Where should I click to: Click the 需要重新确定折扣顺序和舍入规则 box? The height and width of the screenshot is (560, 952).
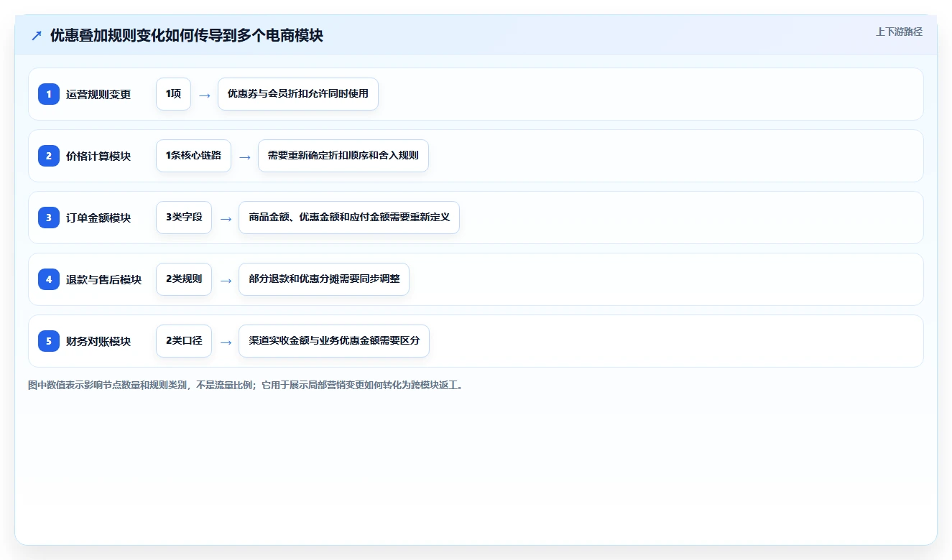coord(343,156)
